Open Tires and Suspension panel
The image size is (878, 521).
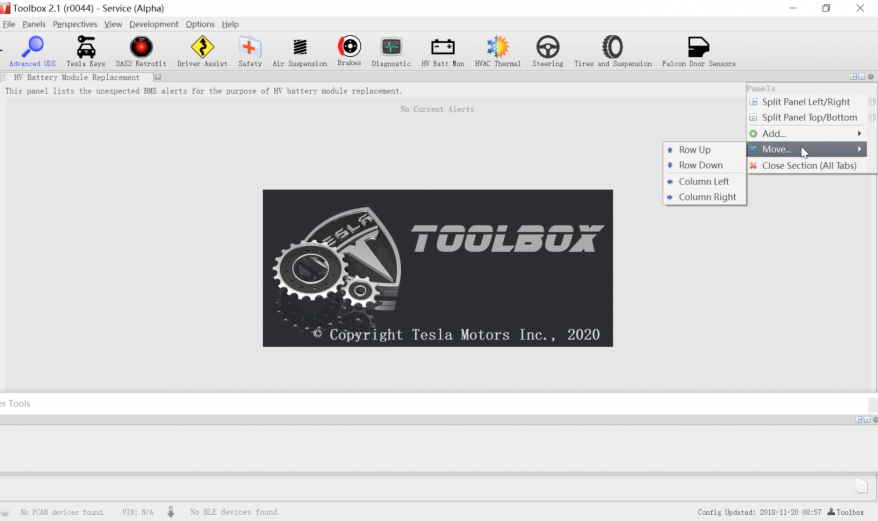(x=613, y=51)
